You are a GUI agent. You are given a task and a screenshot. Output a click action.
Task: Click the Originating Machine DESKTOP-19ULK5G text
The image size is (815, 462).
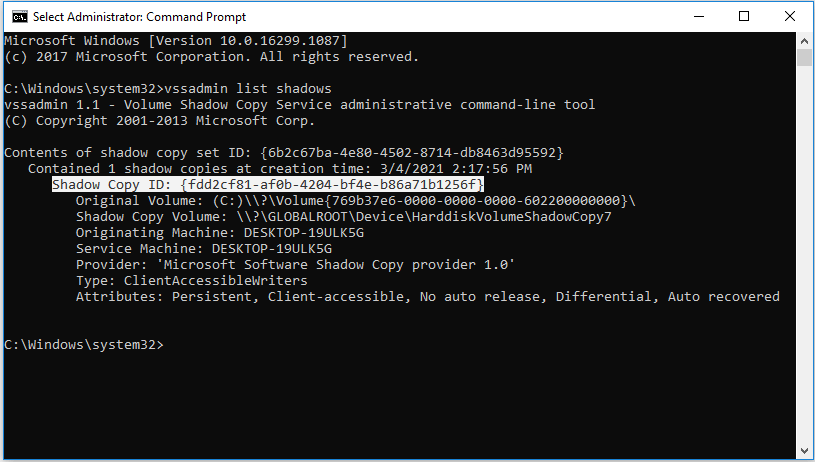[x=220, y=233]
